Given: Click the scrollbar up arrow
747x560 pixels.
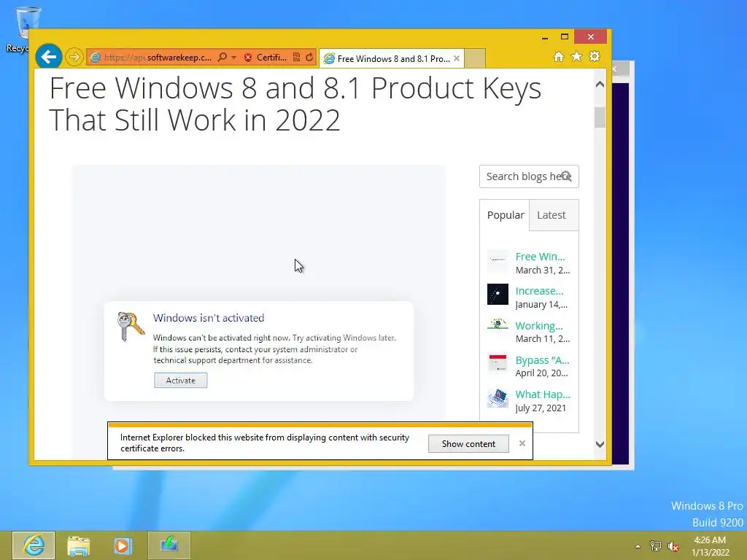Looking at the screenshot, I should (x=600, y=85).
